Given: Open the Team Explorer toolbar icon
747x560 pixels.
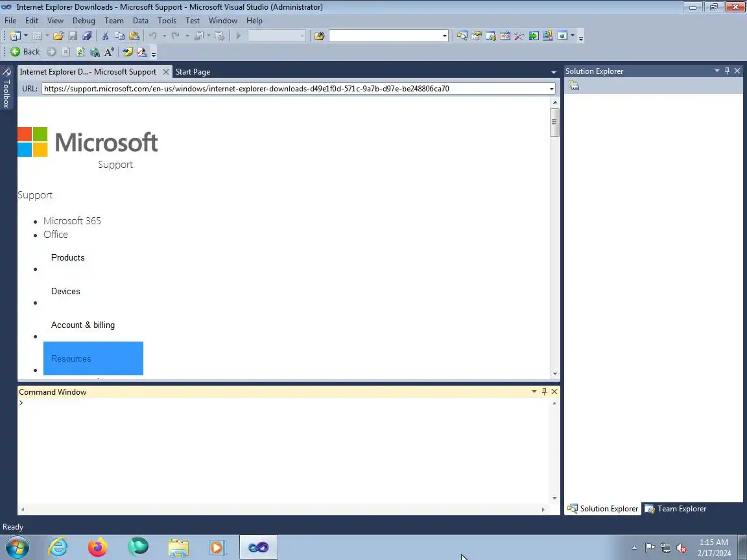Looking at the screenshot, I should tap(491, 36).
